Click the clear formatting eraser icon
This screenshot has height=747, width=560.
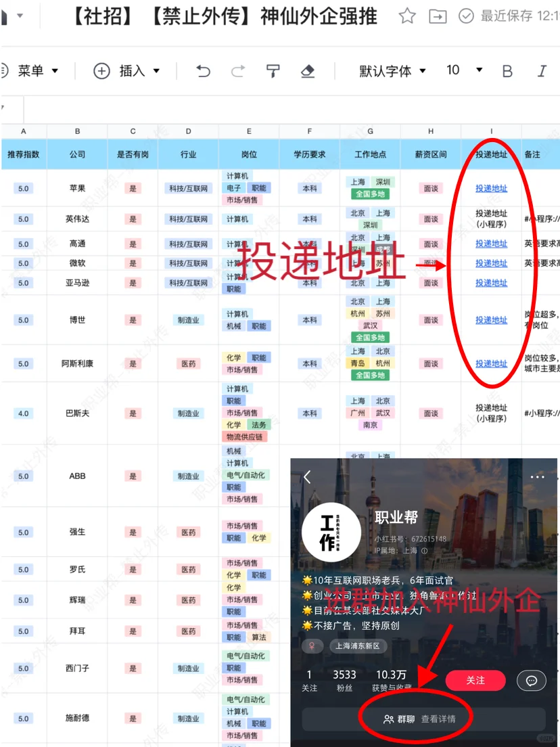308,70
